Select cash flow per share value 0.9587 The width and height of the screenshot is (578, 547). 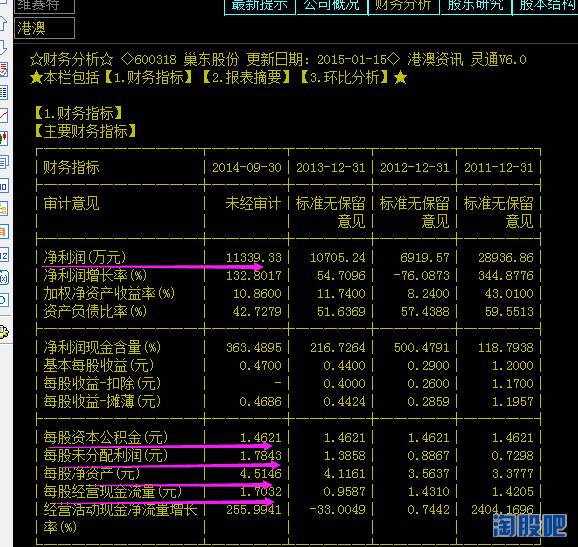[x=344, y=492]
